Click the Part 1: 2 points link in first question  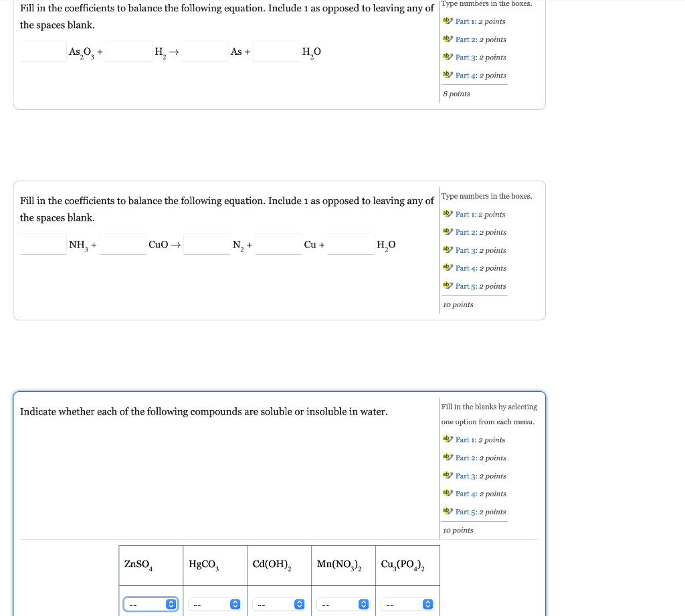[480, 21]
